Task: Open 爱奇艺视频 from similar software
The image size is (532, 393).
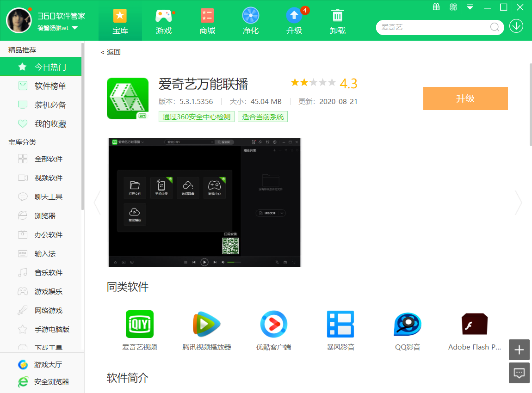Action: point(139,324)
